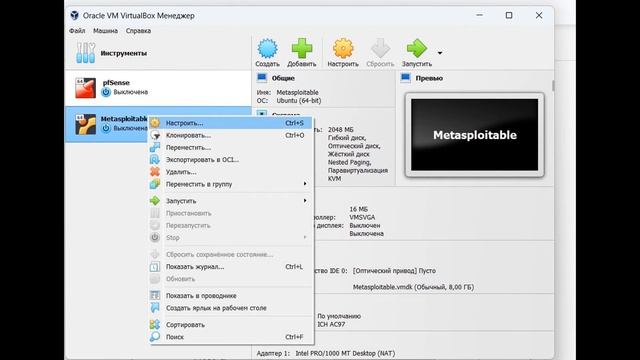Click the Поиск magnifier icon
Image resolution: width=640 pixels, height=360 pixels.
tap(155, 337)
